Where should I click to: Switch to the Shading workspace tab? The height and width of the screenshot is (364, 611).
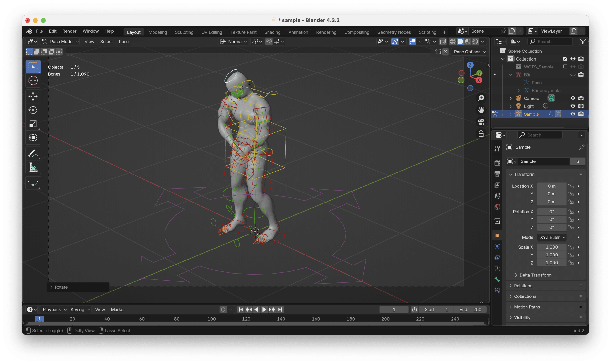272,32
